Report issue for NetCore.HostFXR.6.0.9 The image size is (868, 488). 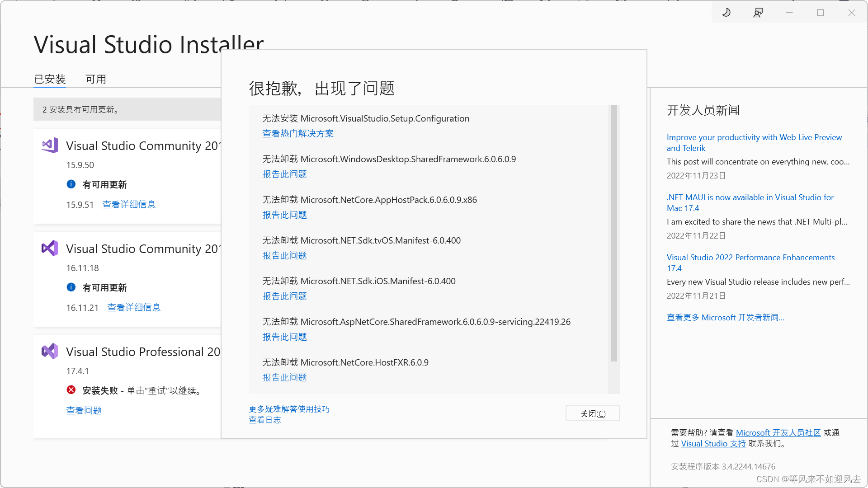pyautogui.click(x=285, y=378)
